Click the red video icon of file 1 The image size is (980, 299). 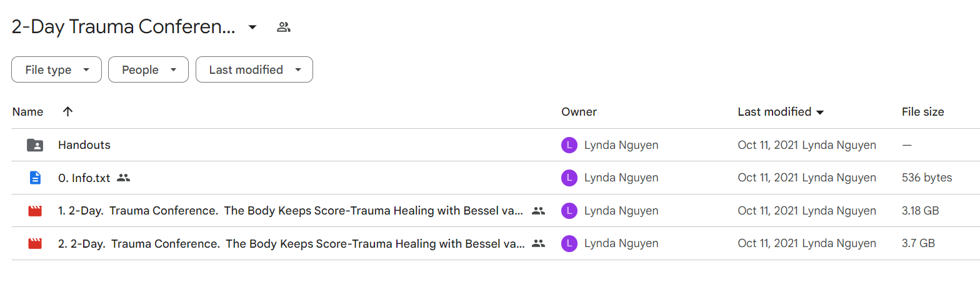pos(35,211)
